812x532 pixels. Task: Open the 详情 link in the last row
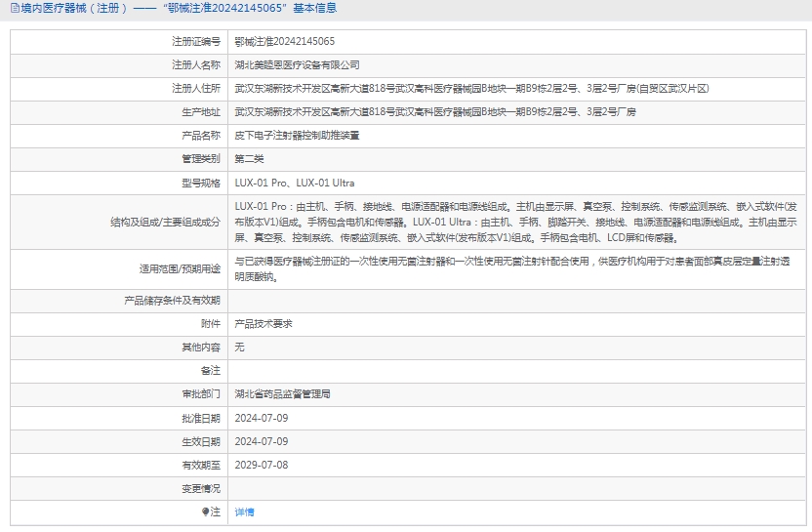244,512
